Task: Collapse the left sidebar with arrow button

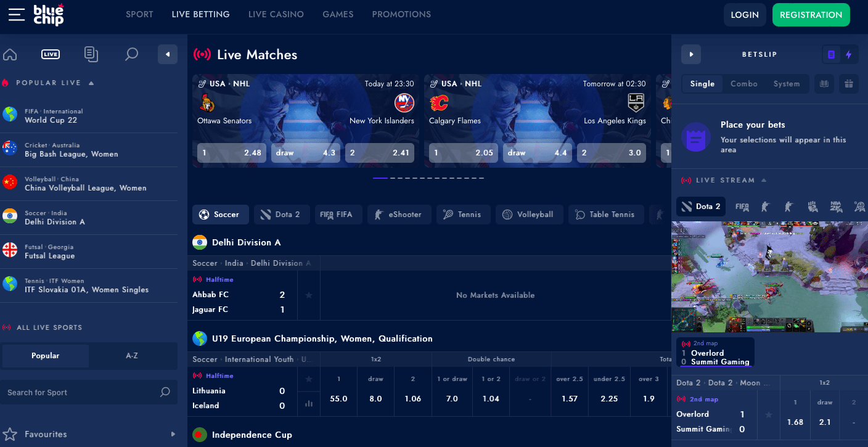Action: click(168, 54)
